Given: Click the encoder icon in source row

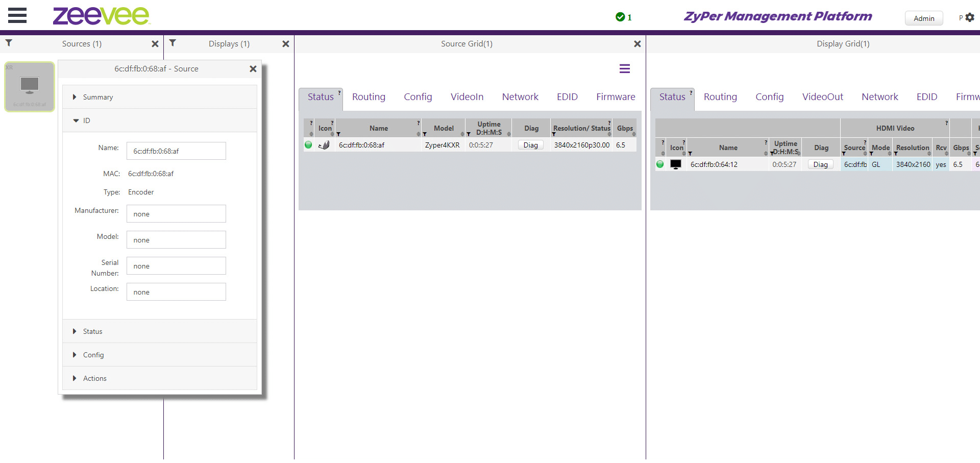Looking at the screenshot, I should (x=324, y=145).
